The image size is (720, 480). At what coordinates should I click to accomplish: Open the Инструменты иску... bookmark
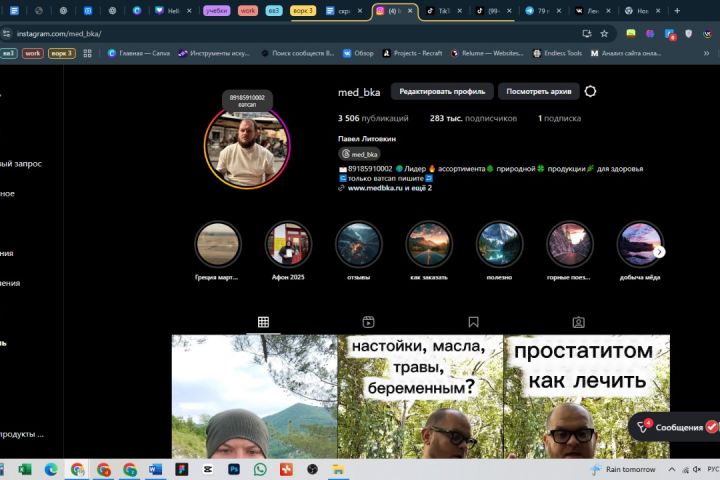[x=214, y=53]
